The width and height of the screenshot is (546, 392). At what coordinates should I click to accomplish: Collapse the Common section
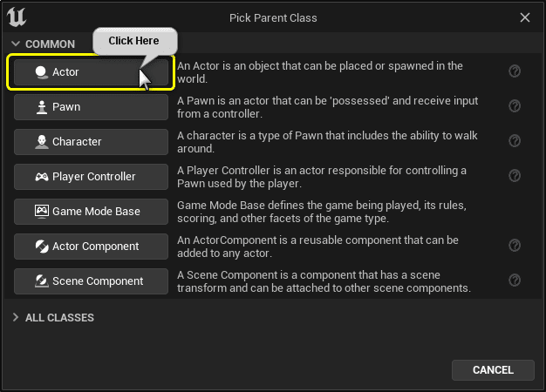[x=16, y=44]
